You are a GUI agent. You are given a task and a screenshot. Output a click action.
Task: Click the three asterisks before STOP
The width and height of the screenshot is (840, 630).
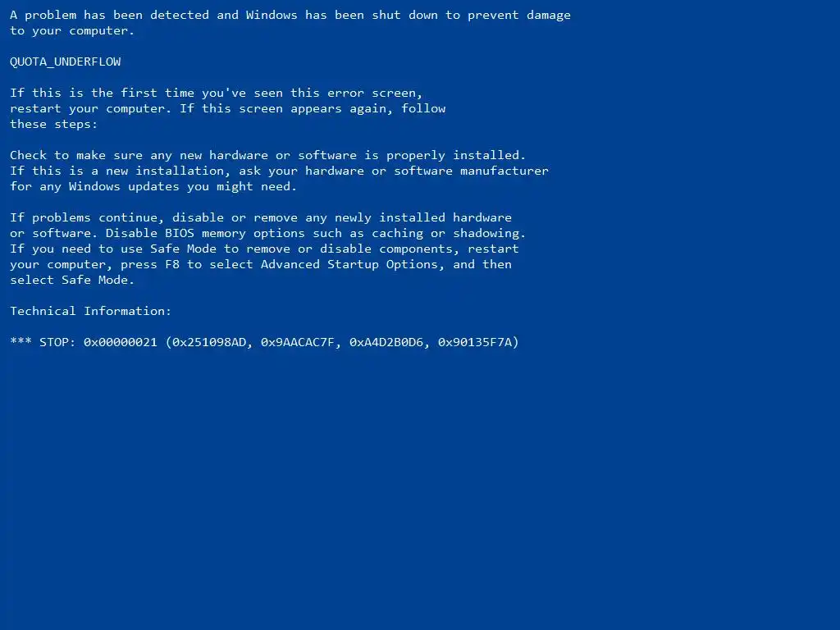coord(21,340)
